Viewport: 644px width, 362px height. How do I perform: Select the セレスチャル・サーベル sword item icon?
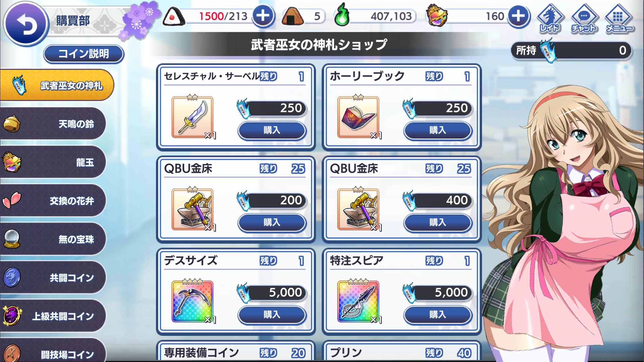193,117
